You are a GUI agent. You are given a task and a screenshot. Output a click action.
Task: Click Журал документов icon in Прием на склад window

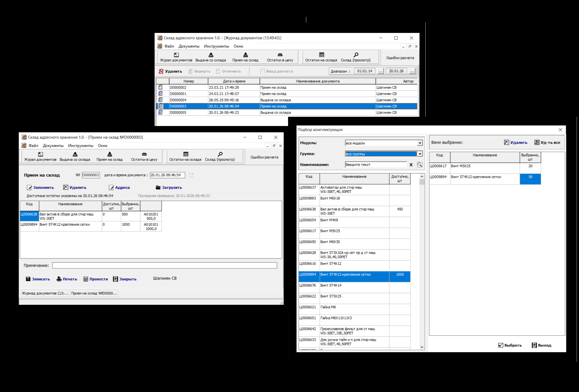click(x=40, y=154)
